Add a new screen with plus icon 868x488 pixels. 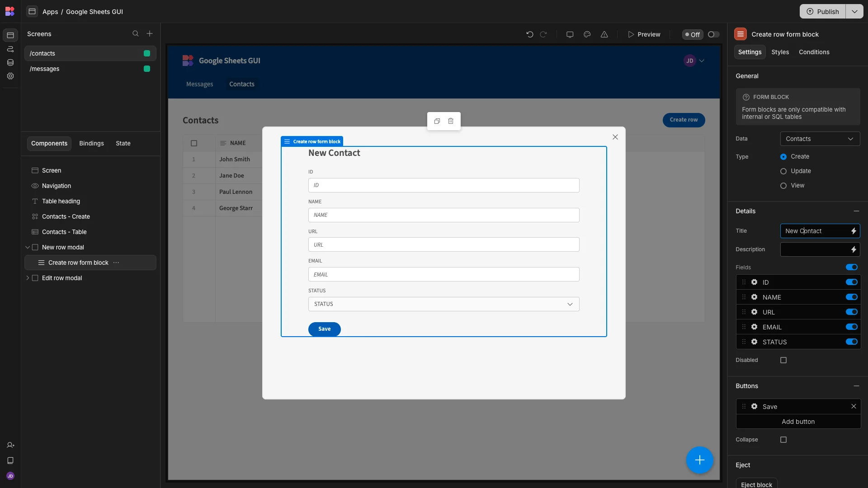pos(150,33)
